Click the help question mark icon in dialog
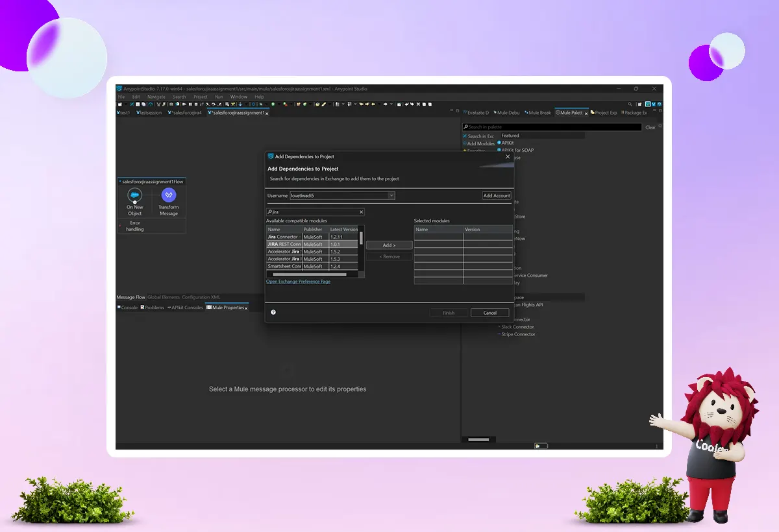This screenshot has height=532, width=779. 273,313
